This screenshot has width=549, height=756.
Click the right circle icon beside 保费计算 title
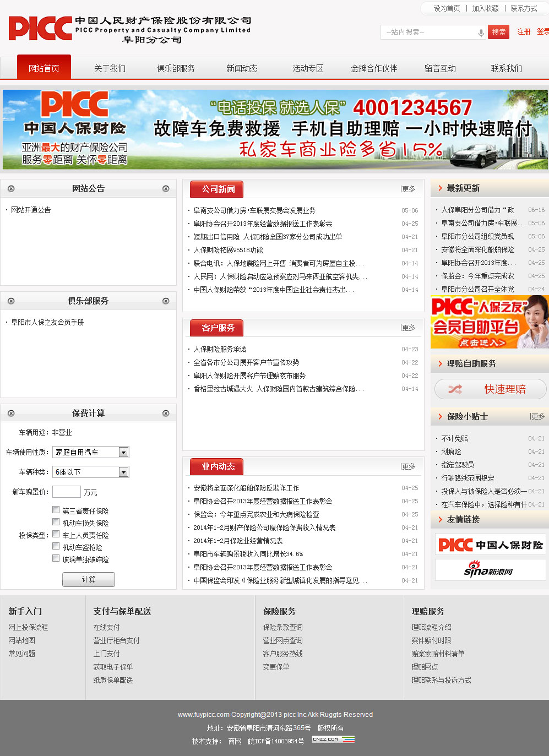point(166,414)
